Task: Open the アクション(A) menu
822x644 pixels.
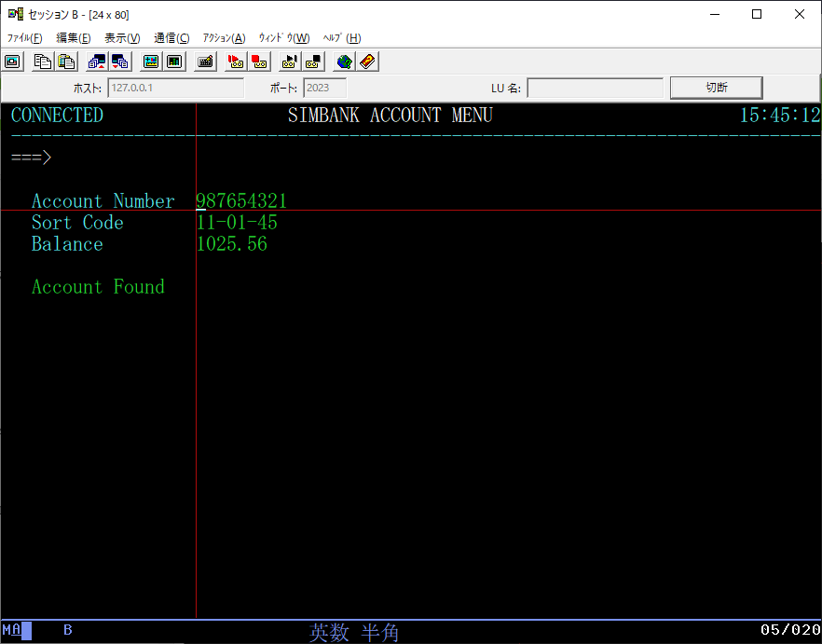Action: point(224,38)
